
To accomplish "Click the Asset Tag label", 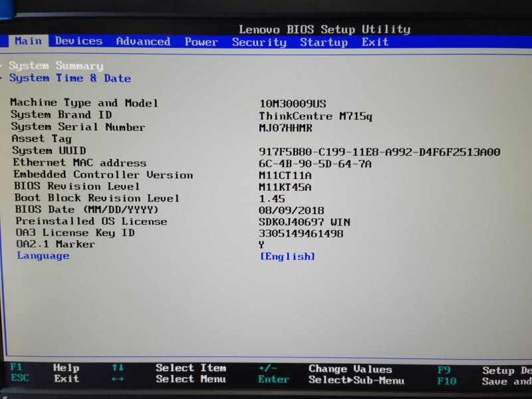I will pyautogui.click(x=41, y=138).
